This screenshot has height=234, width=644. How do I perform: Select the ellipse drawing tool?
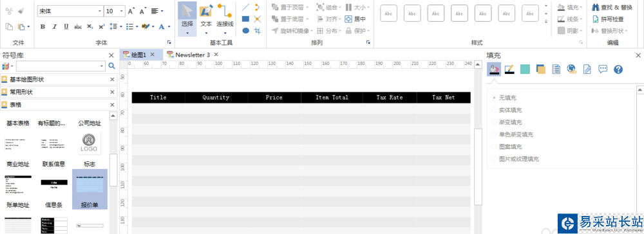tap(245, 31)
